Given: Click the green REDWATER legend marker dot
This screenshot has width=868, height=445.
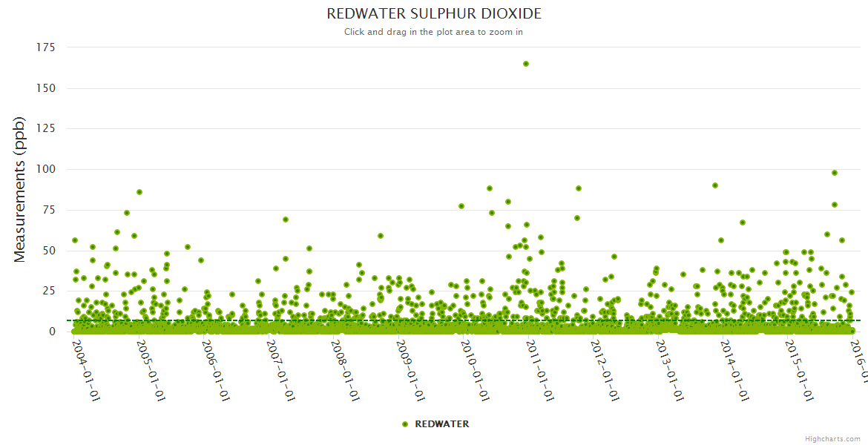Looking at the screenshot, I should click(x=405, y=424).
